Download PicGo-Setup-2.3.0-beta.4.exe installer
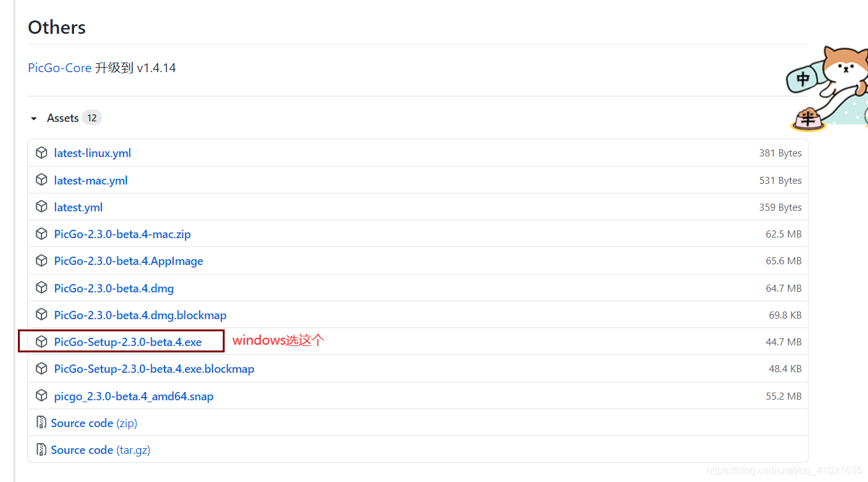This screenshot has height=482, width=868. pyautogui.click(x=128, y=342)
